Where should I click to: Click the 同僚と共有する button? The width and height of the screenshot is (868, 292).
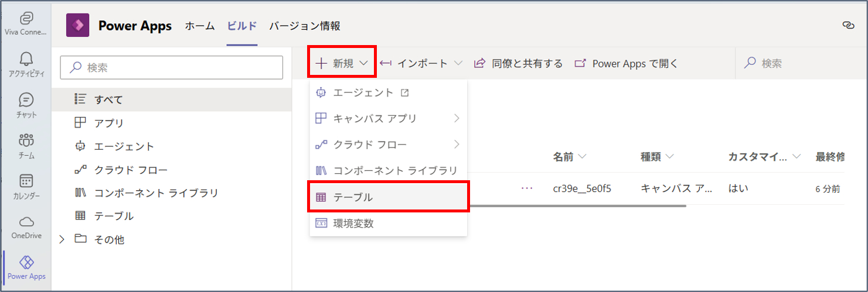[x=518, y=64]
